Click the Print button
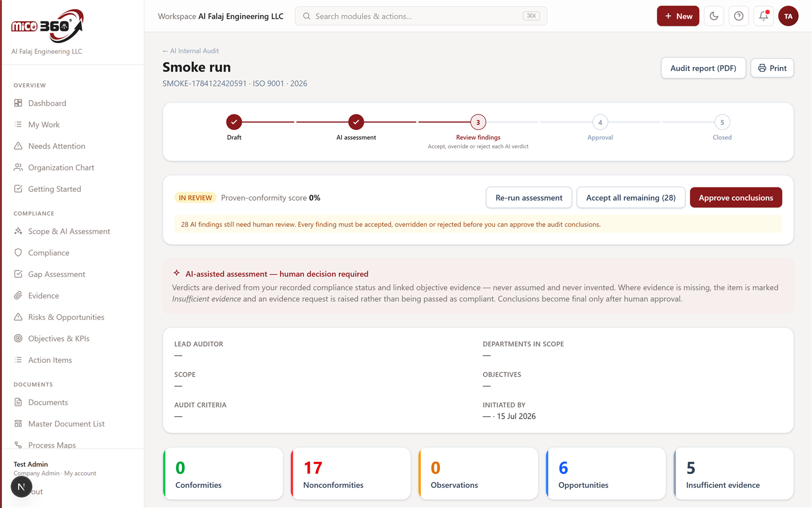This screenshot has width=812, height=508. pos(772,68)
